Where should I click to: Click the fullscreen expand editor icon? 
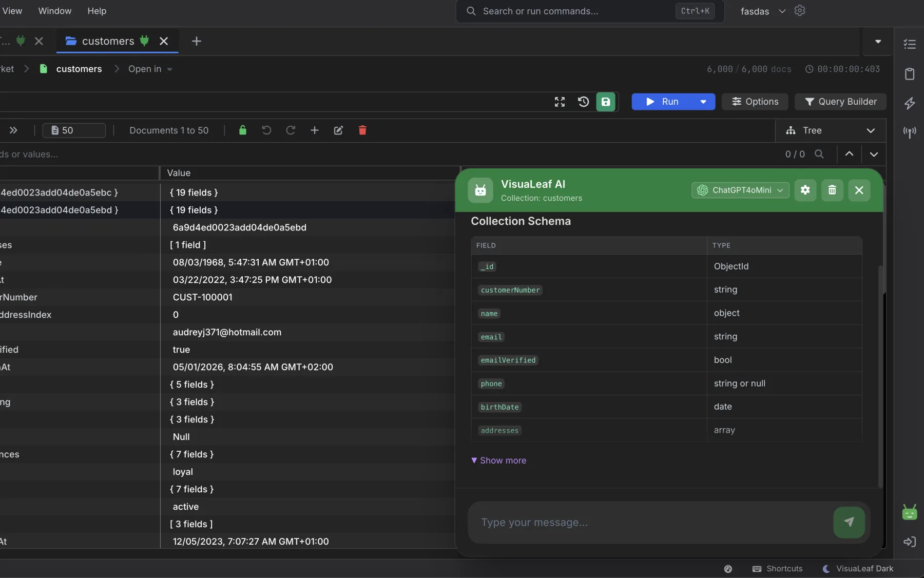(x=560, y=102)
